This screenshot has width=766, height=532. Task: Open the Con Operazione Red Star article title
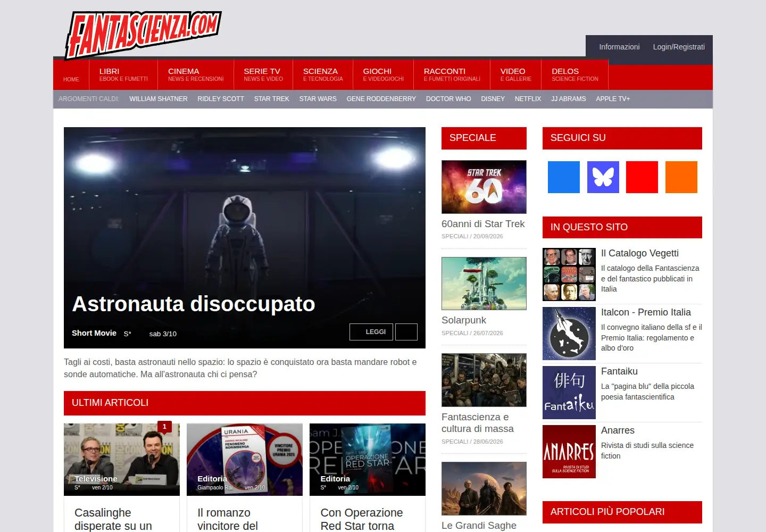pos(362,519)
